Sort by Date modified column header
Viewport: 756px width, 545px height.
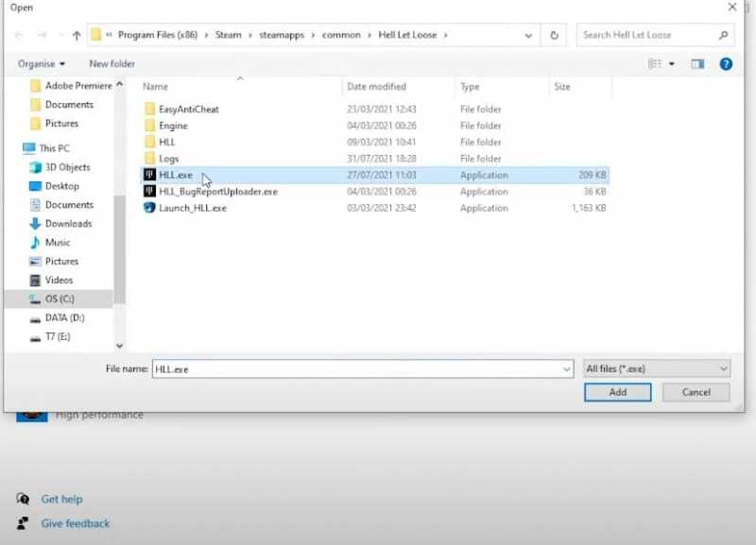pos(376,87)
